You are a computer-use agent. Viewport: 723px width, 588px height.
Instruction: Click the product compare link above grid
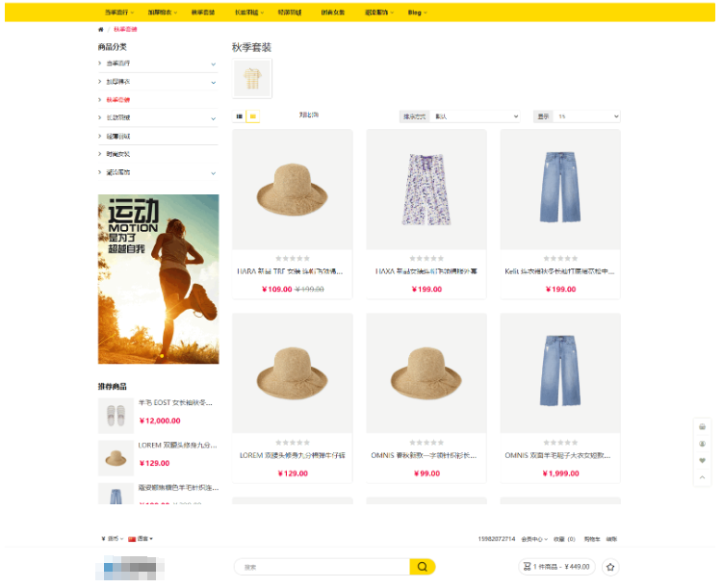click(308, 115)
